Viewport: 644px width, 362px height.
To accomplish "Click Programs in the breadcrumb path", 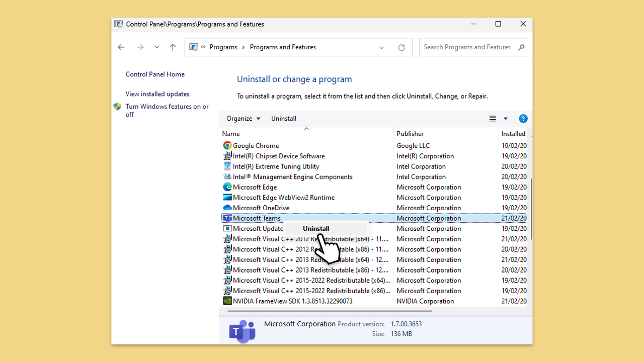I will click(223, 47).
